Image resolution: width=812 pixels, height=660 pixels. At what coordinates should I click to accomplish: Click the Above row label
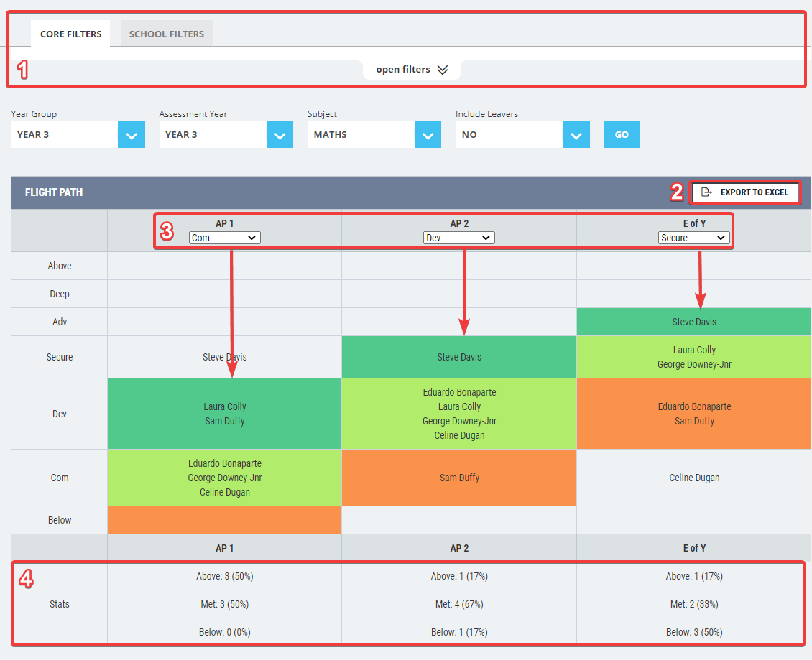pos(60,266)
